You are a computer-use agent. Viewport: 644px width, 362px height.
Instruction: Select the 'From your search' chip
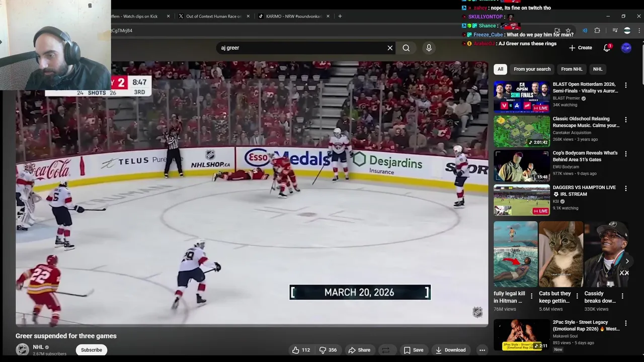tap(532, 69)
